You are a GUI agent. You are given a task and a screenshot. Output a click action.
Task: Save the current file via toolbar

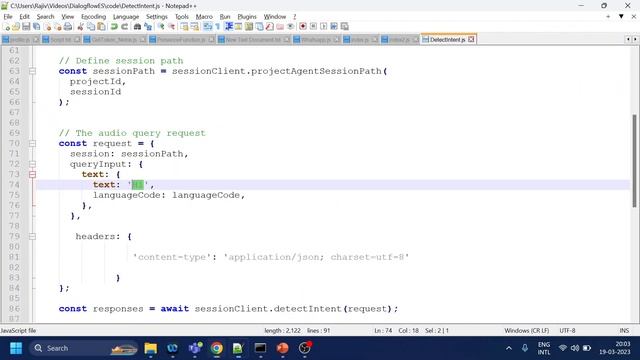(26, 27)
